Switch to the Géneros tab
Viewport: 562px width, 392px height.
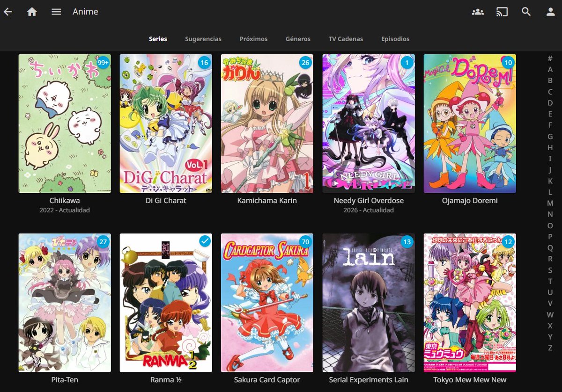tap(298, 39)
